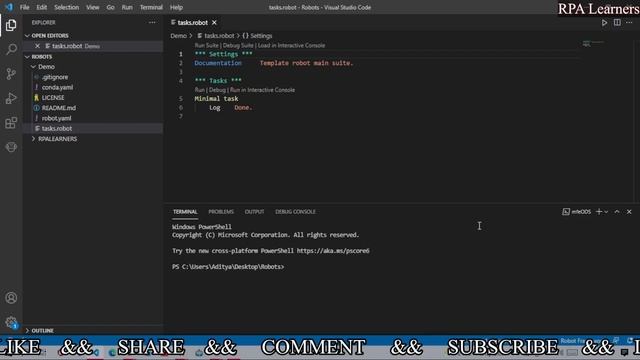
Task: Open the Source Control view icon
Action: coord(11,74)
